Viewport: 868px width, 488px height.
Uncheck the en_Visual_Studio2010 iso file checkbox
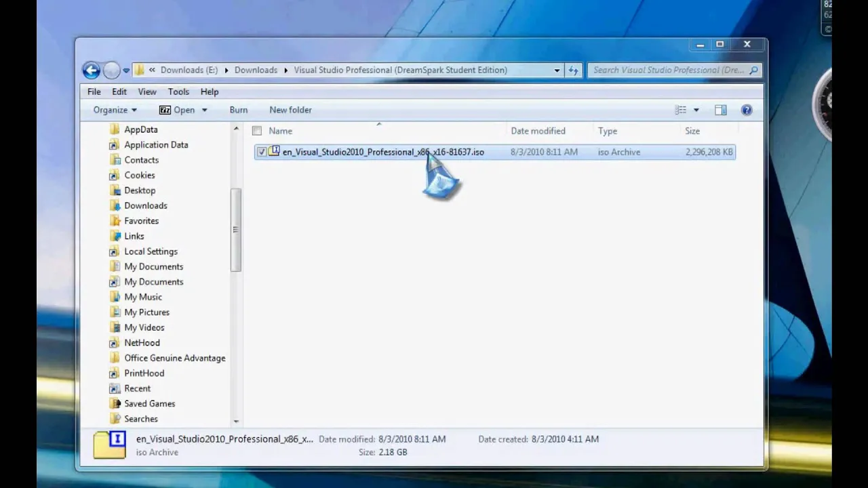(262, 152)
